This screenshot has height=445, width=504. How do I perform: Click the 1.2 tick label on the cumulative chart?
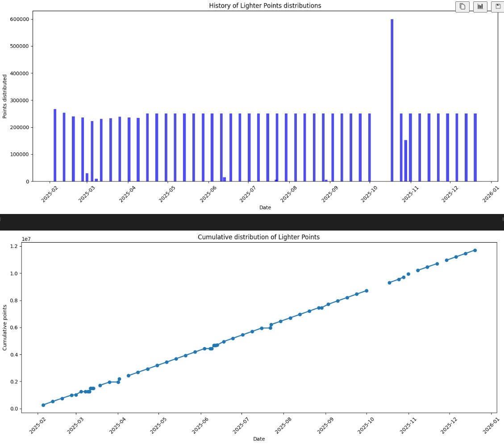coord(14,246)
